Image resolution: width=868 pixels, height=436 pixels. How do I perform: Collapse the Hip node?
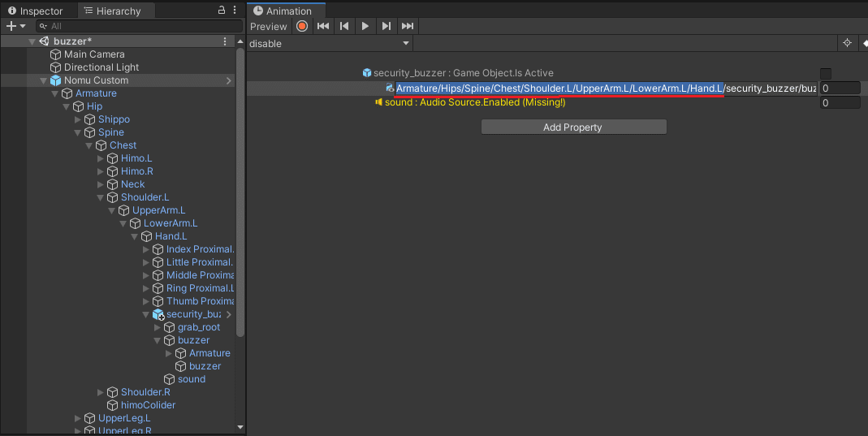coord(67,106)
